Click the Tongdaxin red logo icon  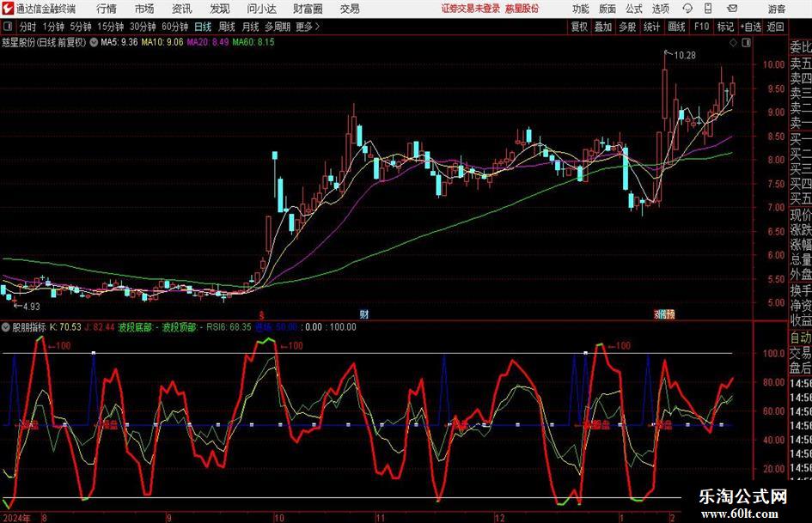click(8, 9)
